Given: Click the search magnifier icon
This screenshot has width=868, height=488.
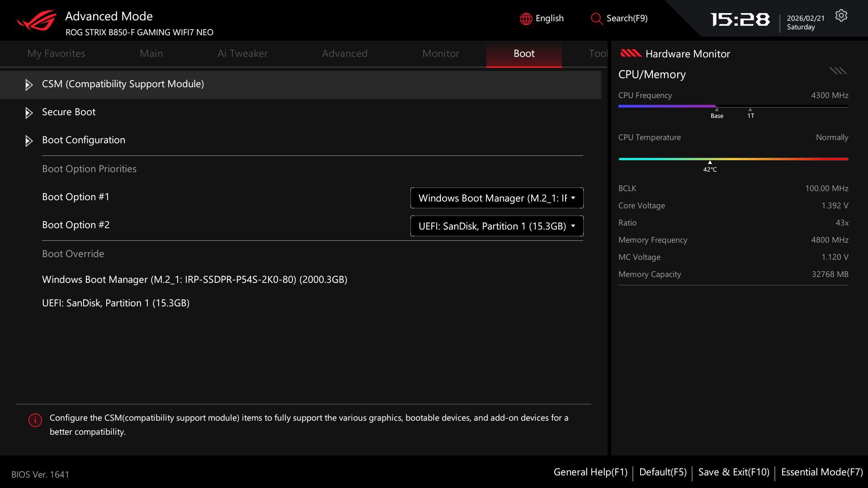Looking at the screenshot, I should click(x=596, y=19).
